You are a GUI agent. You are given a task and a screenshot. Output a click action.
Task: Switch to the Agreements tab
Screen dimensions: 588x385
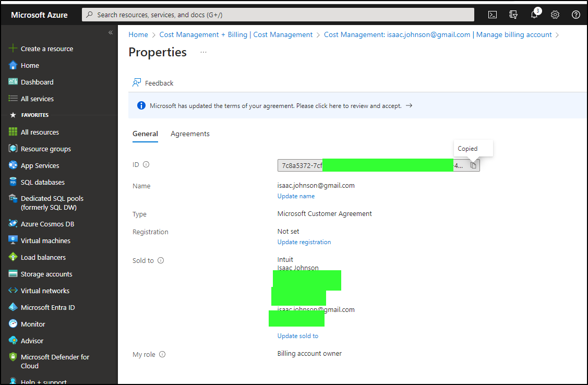point(190,134)
